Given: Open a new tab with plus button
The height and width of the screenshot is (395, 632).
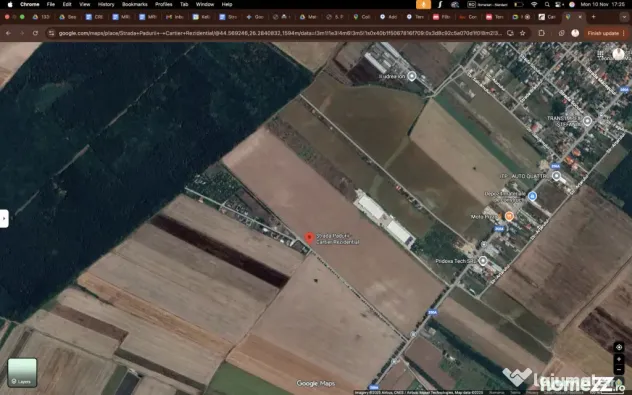Looking at the screenshot, I should tap(593, 17).
